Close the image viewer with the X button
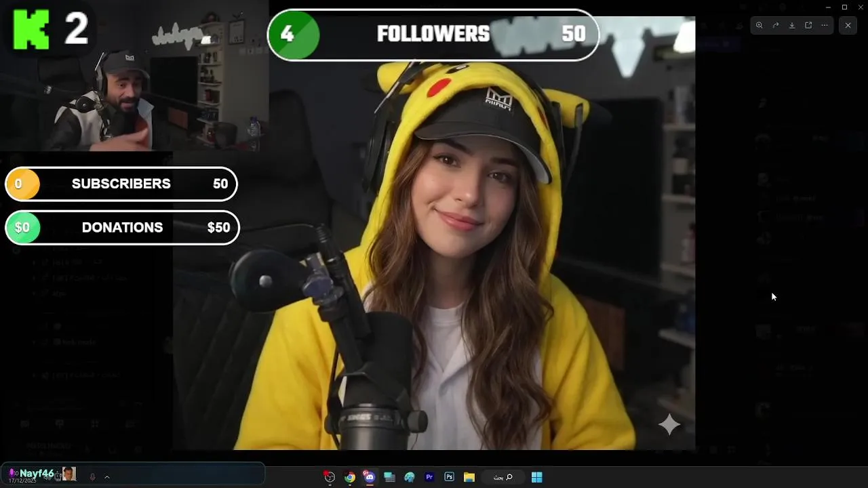This screenshot has width=868, height=488. (848, 25)
